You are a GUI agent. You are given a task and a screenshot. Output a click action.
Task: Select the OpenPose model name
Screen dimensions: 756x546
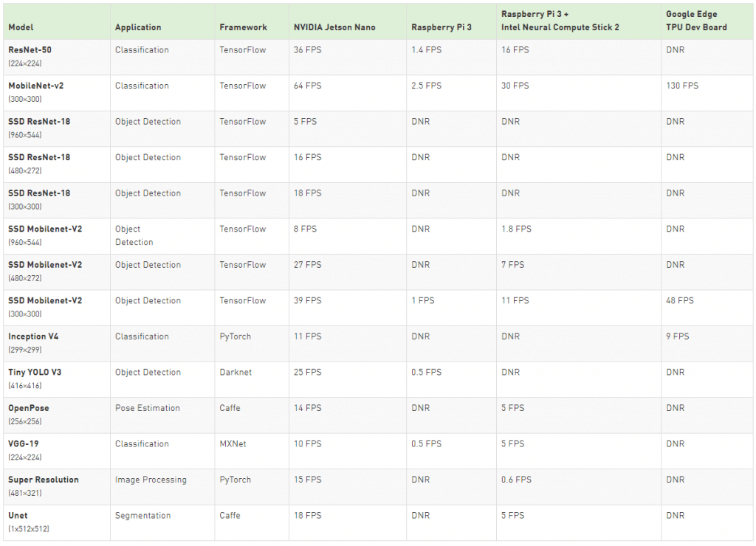29,408
